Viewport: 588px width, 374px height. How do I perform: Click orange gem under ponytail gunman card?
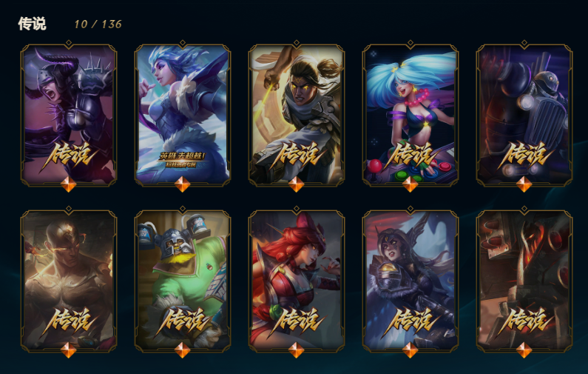point(297,184)
